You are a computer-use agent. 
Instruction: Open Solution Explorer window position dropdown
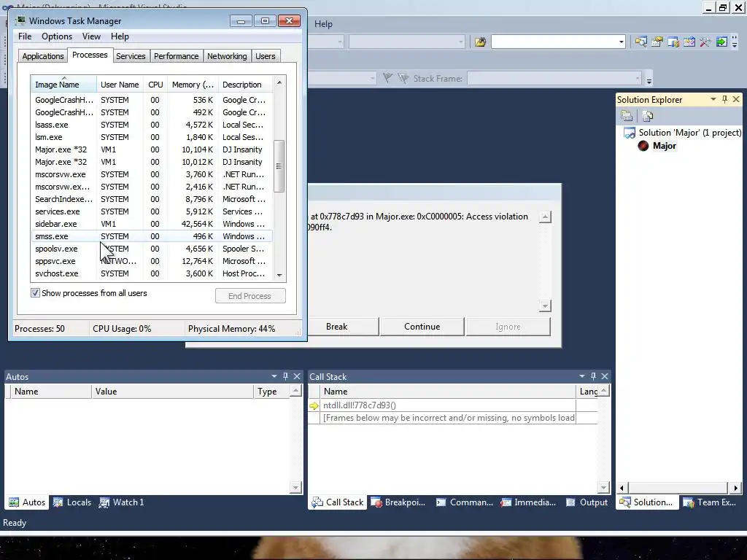point(713,99)
